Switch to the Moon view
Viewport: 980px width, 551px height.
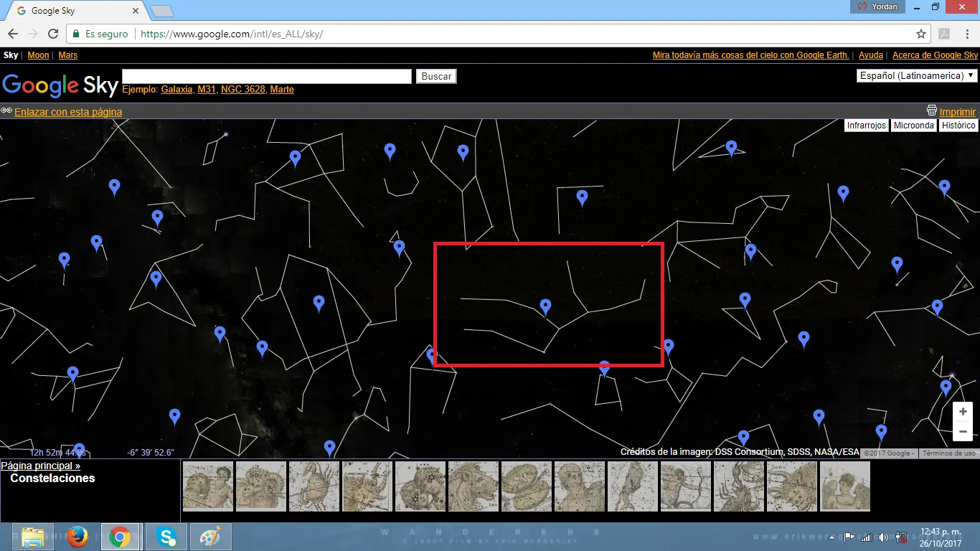pyautogui.click(x=39, y=55)
